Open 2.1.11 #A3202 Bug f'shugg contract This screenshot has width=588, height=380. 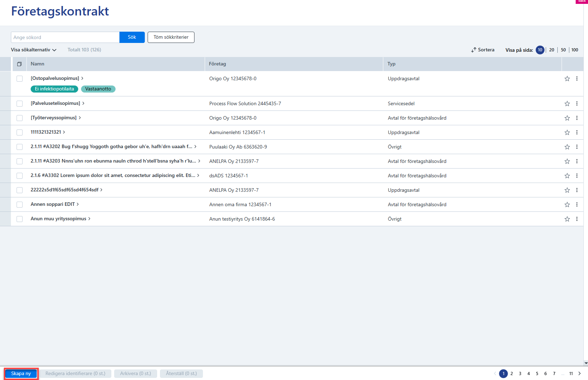[x=113, y=147]
